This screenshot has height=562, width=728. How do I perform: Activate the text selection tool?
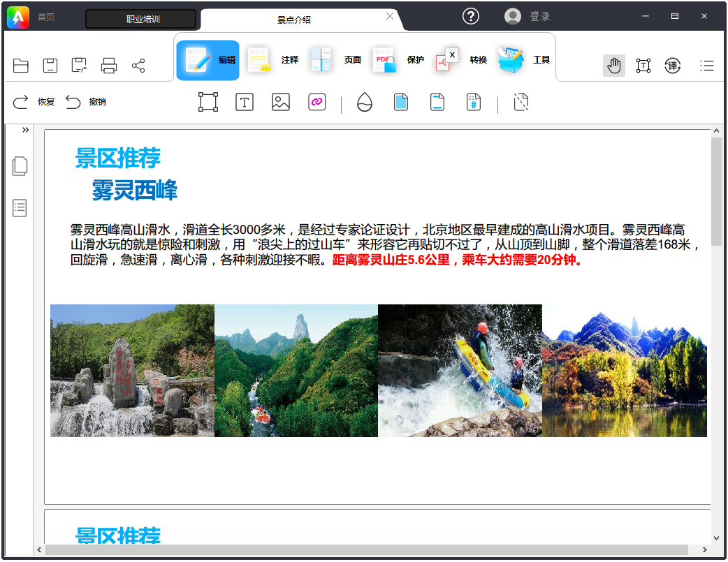tap(643, 65)
